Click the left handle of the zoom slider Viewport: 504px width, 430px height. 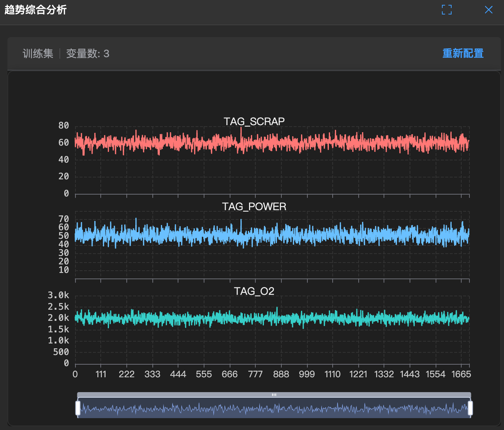pyautogui.click(x=78, y=408)
